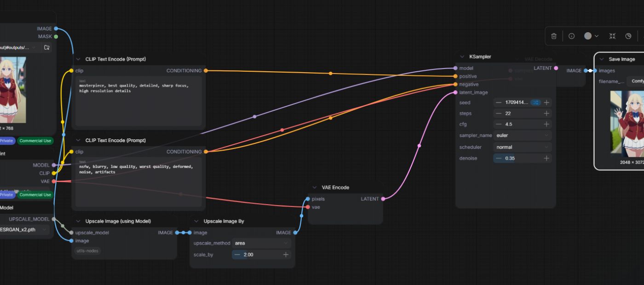
Task: Collapse the KSampler node
Action: pos(462,57)
